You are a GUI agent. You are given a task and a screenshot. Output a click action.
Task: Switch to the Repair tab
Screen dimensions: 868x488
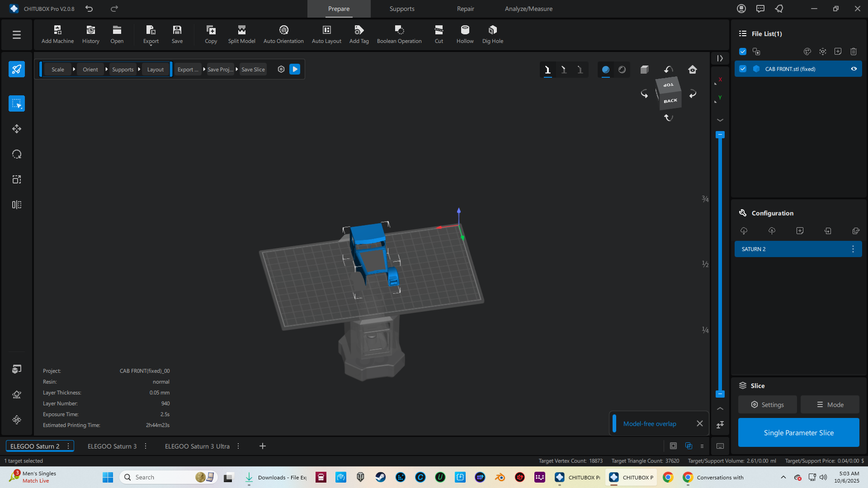pyautogui.click(x=465, y=9)
